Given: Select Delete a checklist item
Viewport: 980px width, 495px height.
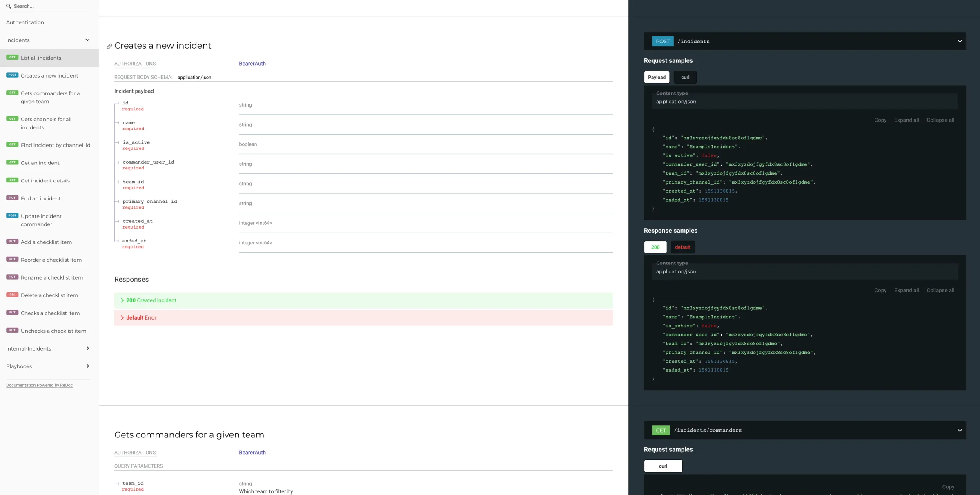Looking at the screenshot, I should click(x=49, y=295).
